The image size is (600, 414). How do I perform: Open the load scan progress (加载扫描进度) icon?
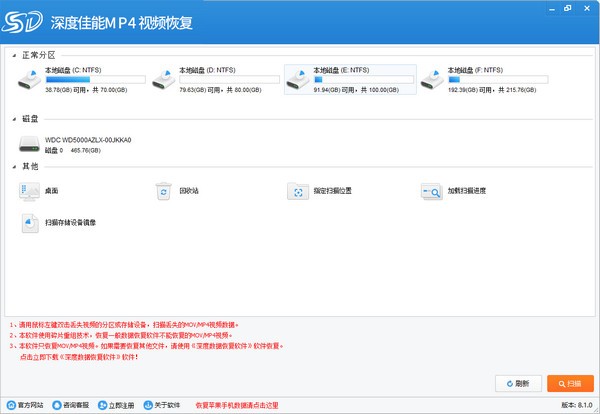coord(432,191)
